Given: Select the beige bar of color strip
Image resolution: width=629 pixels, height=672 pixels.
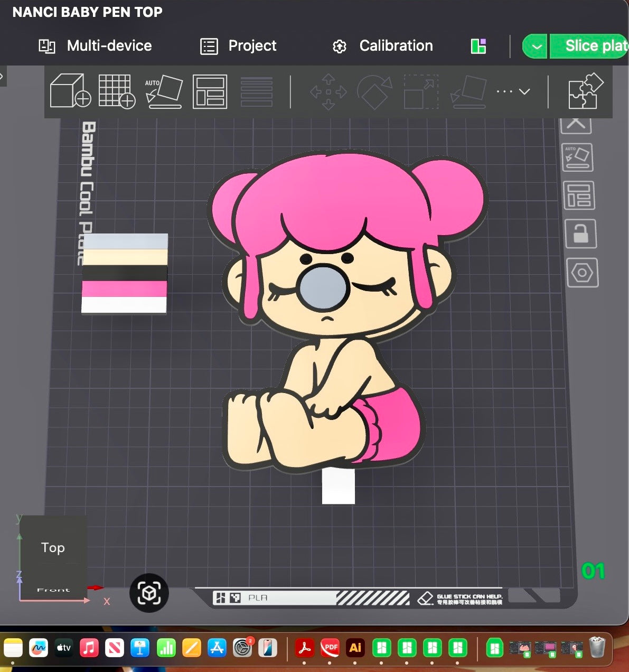Looking at the screenshot, I should pyautogui.click(x=126, y=257).
